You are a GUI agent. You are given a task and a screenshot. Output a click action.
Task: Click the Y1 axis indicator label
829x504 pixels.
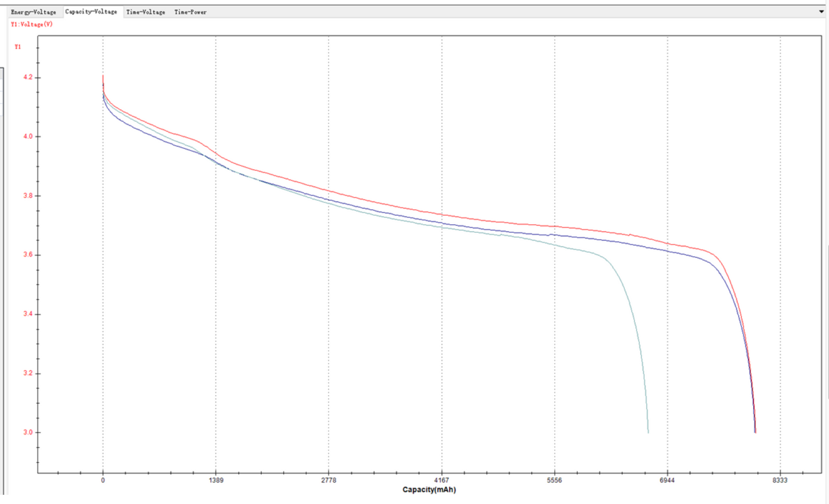click(x=17, y=47)
